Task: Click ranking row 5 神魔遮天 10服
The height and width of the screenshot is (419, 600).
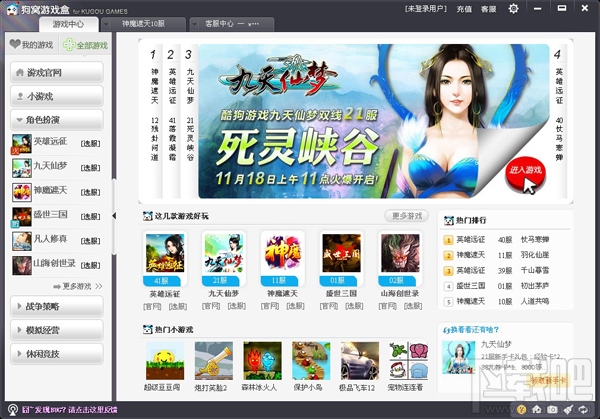Action: [x=496, y=302]
